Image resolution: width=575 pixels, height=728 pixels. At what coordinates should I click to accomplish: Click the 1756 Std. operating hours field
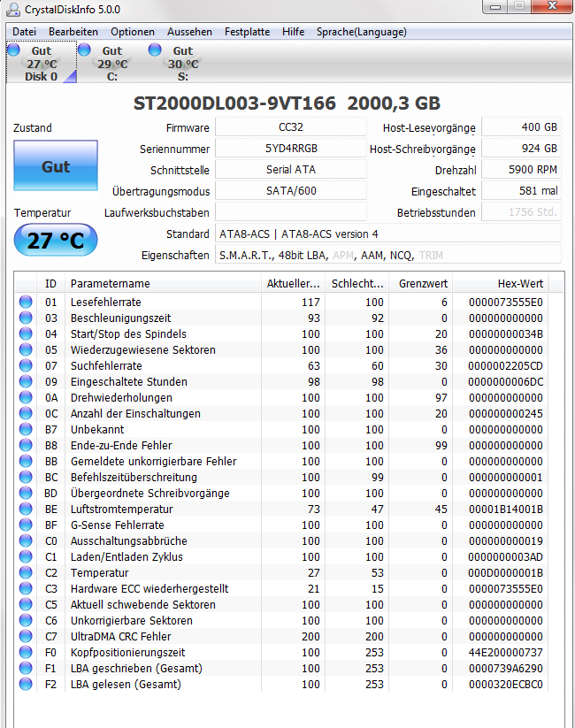(521, 212)
